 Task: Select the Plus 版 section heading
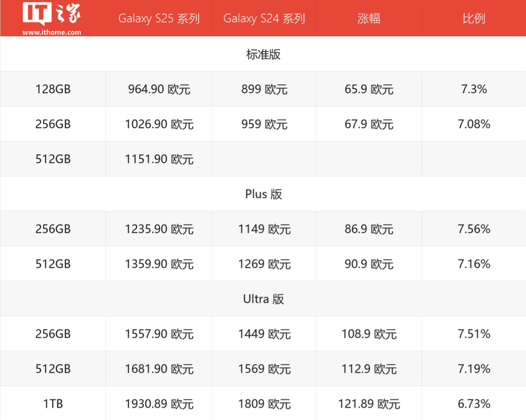click(263, 194)
